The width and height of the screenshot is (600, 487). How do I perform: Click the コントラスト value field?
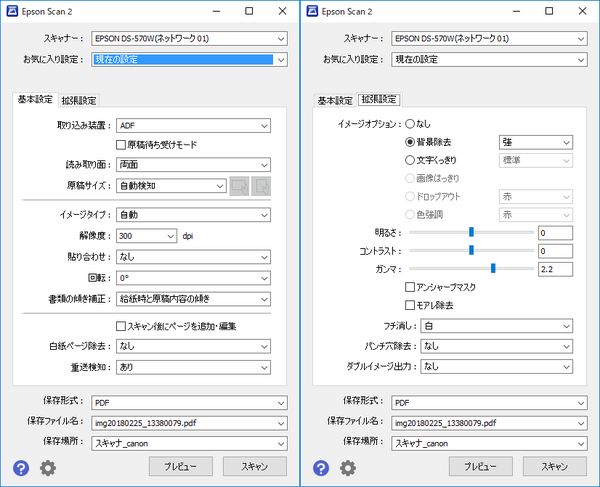point(555,251)
